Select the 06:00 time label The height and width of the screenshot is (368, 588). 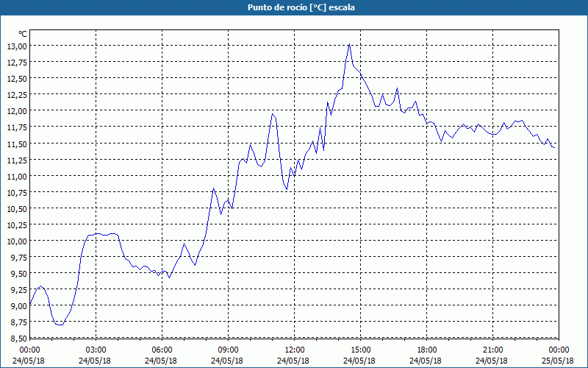pyautogui.click(x=162, y=350)
